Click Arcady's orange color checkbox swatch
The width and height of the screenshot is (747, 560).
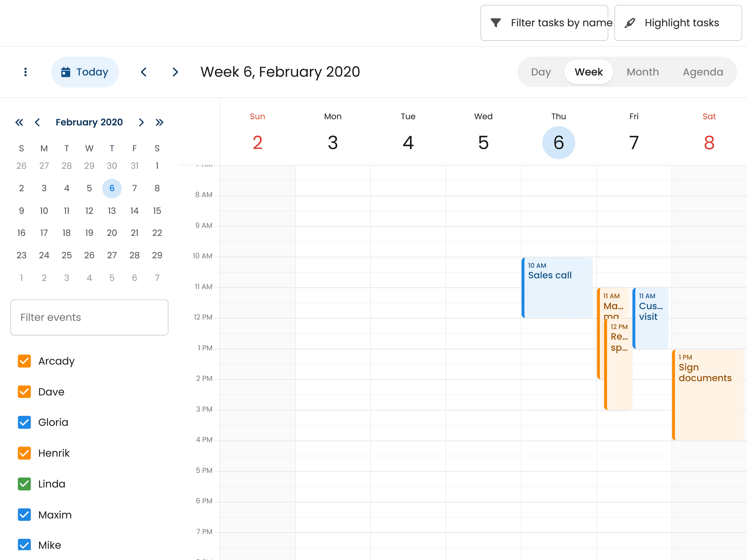click(x=24, y=361)
